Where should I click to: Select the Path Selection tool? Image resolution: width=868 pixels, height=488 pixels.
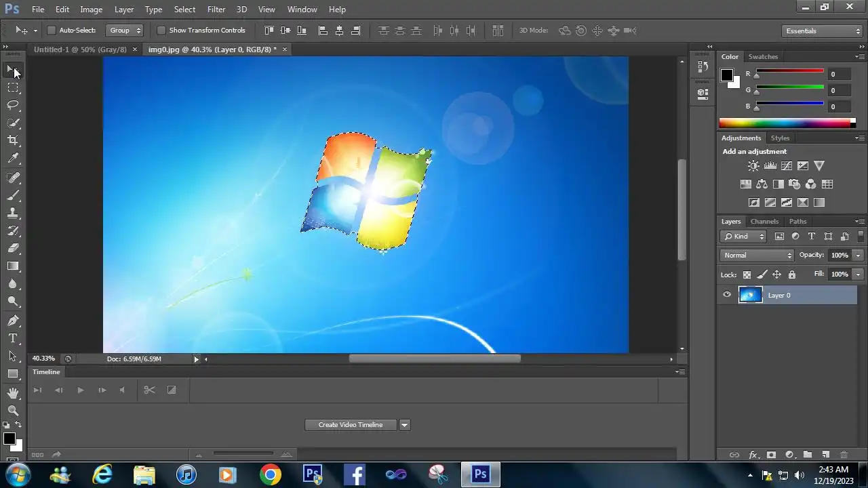(x=13, y=356)
